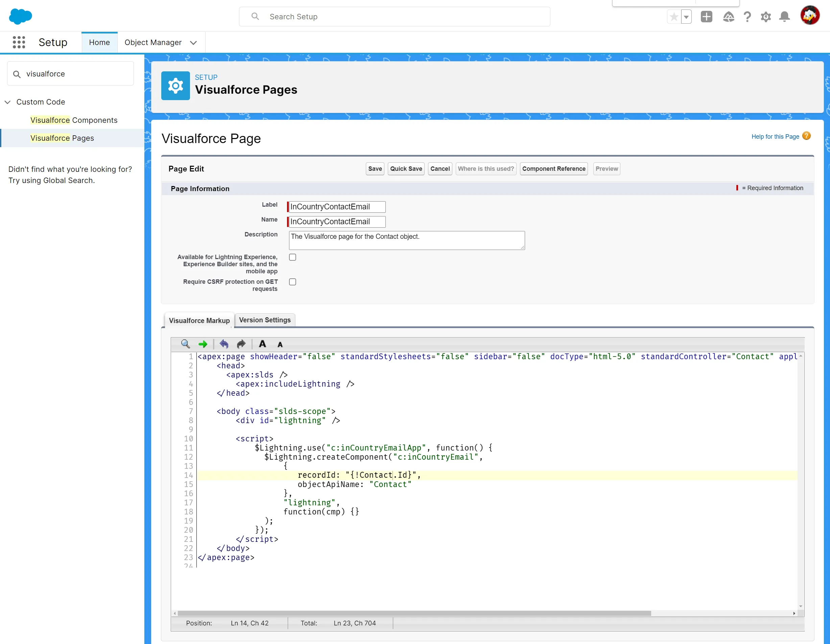Click the Undo icon in the code editor
830x644 pixels.
pos(224,344)
